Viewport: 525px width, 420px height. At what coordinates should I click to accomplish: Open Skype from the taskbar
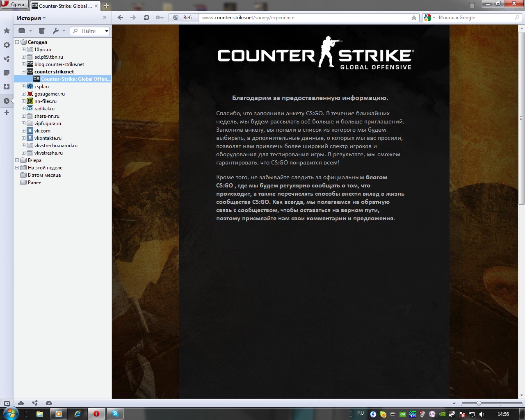pyautogui.click(x=115, y=414)
